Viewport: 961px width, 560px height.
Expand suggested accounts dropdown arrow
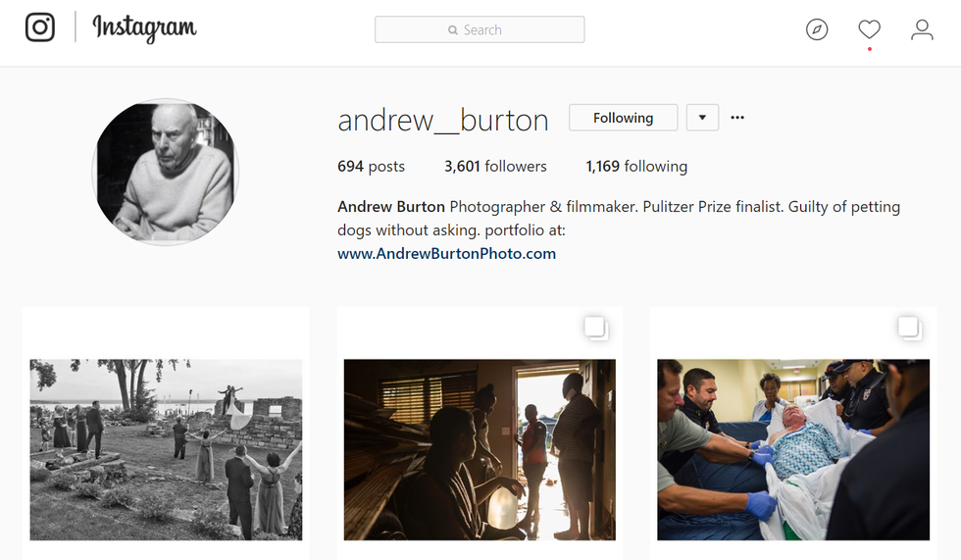coord(702,118)
